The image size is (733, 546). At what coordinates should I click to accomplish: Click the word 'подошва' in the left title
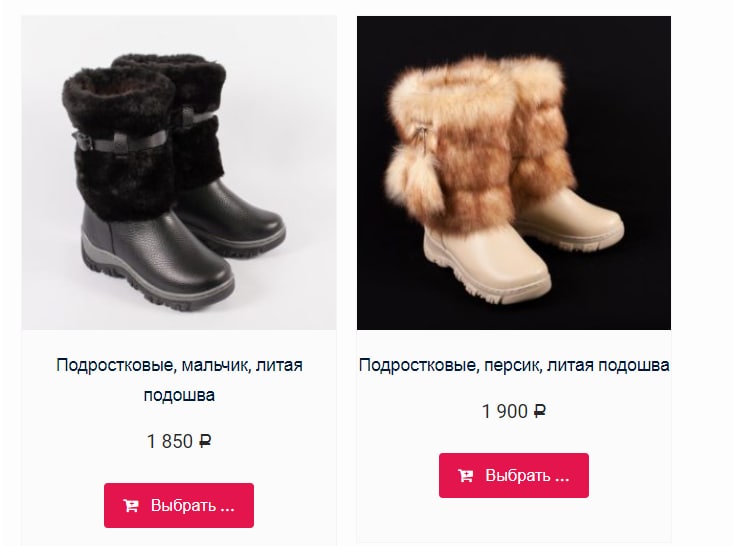click(x=179, y=395)
